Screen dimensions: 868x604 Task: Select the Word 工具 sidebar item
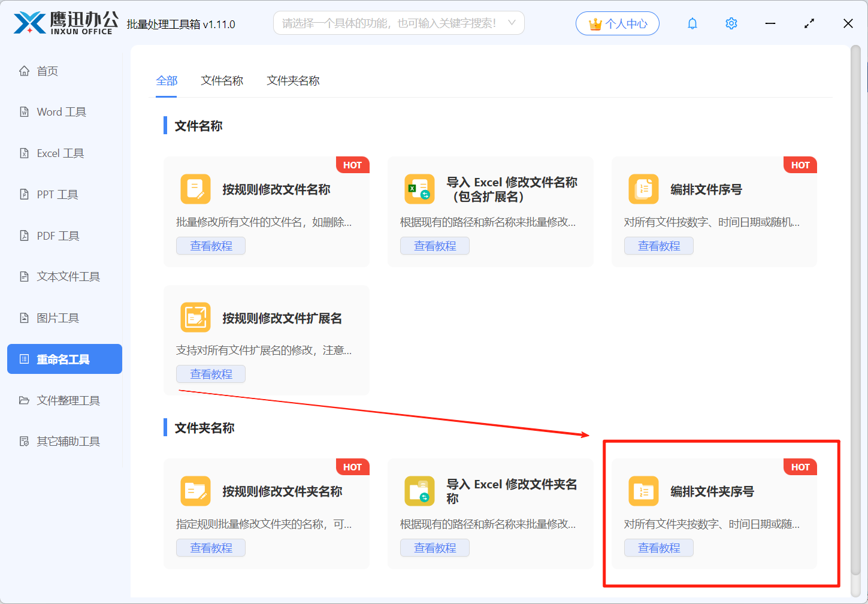pyautogui.click(x=61, y=111)
